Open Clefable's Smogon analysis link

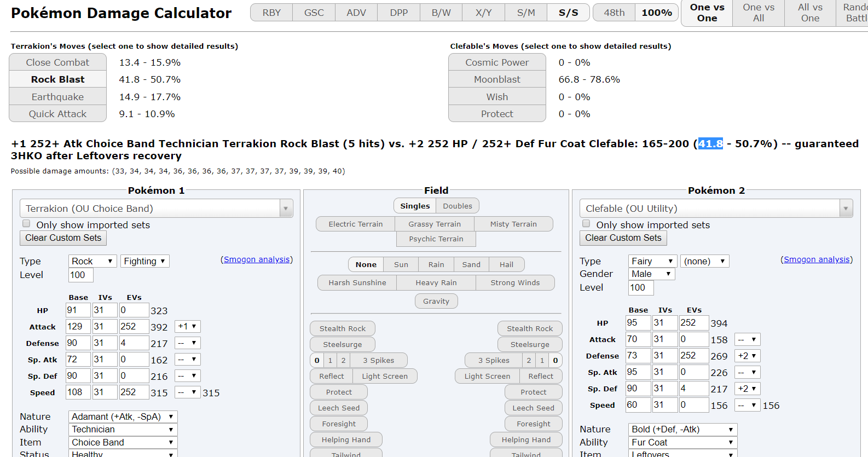pyautogui.click(x=816, y=259)
